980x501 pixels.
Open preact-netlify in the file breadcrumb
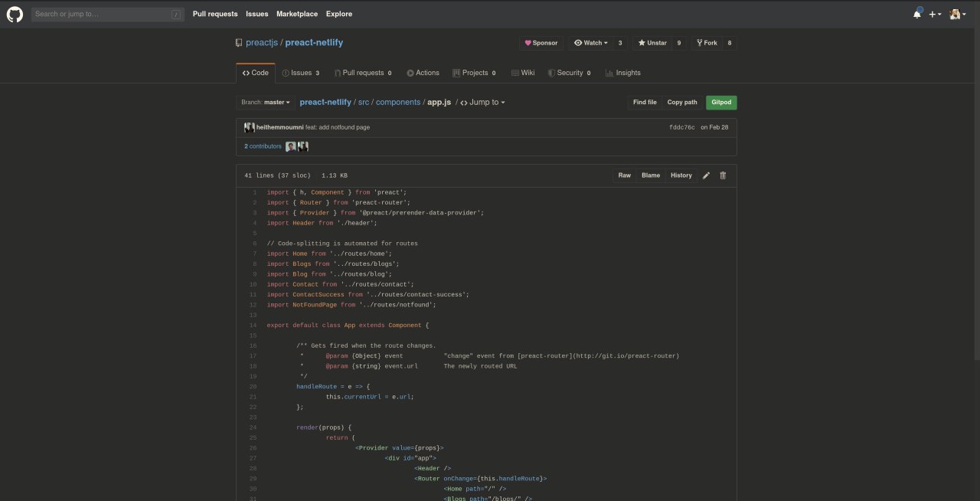pos(325,102)
